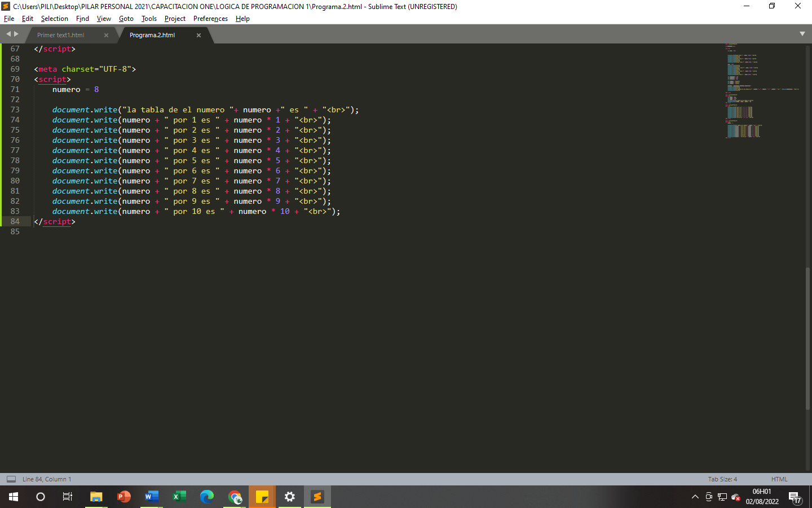Screen dimensions: 812x508
Task: Go to next tab with right arrow
Action: point(16,34)
